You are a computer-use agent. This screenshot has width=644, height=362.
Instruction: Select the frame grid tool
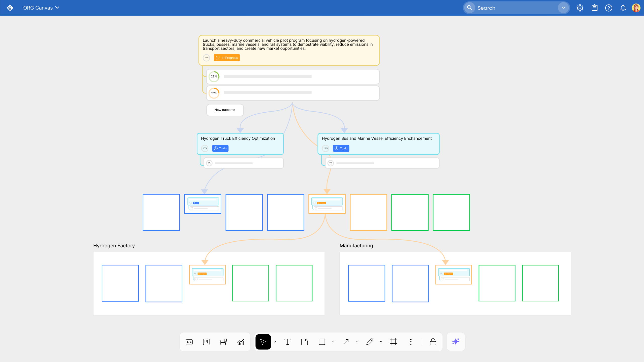394,342
